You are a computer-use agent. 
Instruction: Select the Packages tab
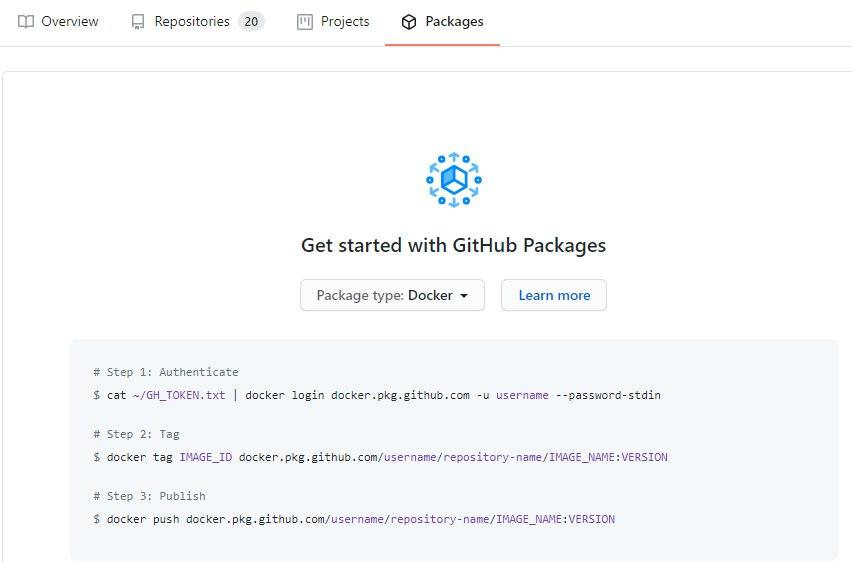coord(453,21)
